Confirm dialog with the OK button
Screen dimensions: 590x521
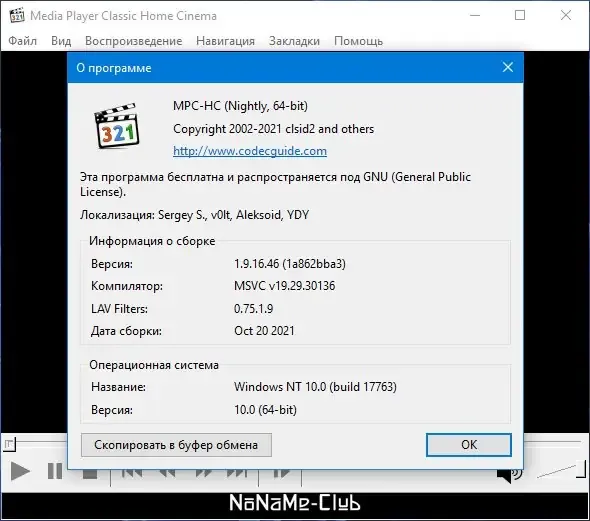469,445
